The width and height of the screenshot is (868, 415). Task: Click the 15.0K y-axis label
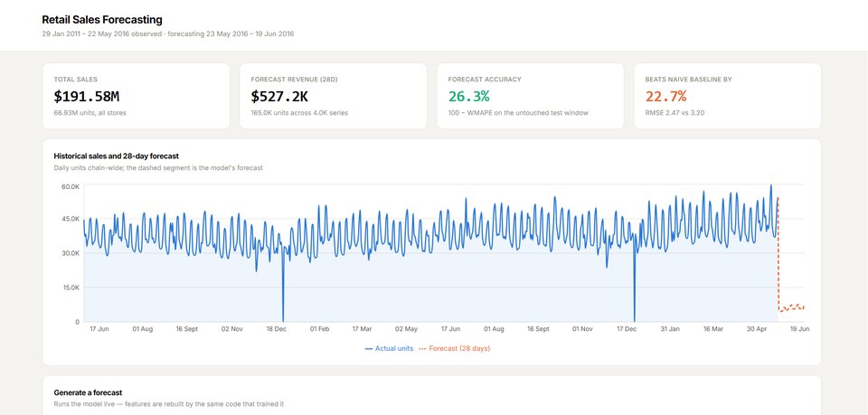[x=71, y=288]
